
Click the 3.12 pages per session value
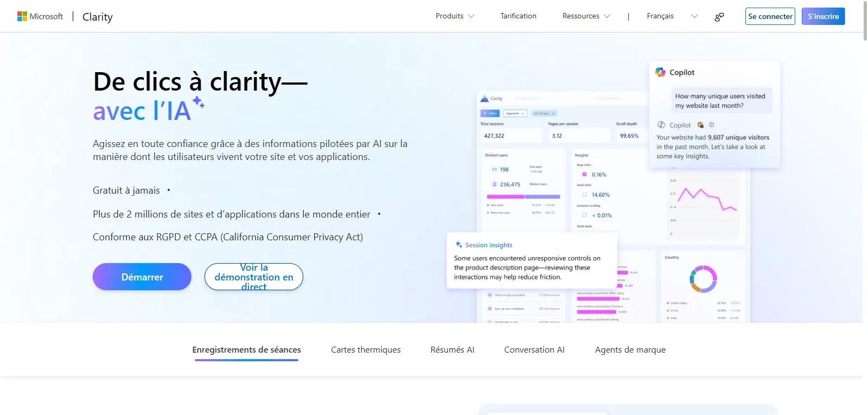557,136
